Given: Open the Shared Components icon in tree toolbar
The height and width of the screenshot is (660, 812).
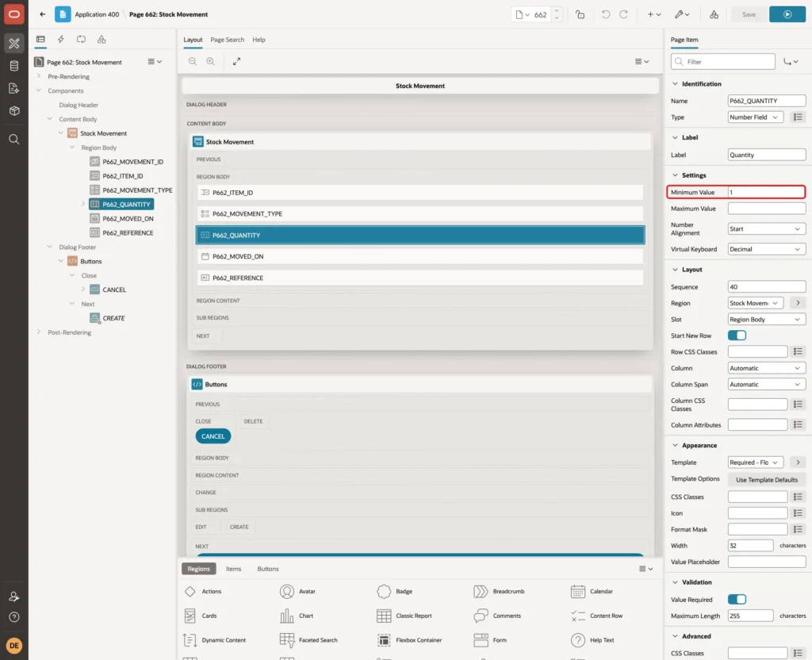Looking at the screenshot, I should [101, 39].
